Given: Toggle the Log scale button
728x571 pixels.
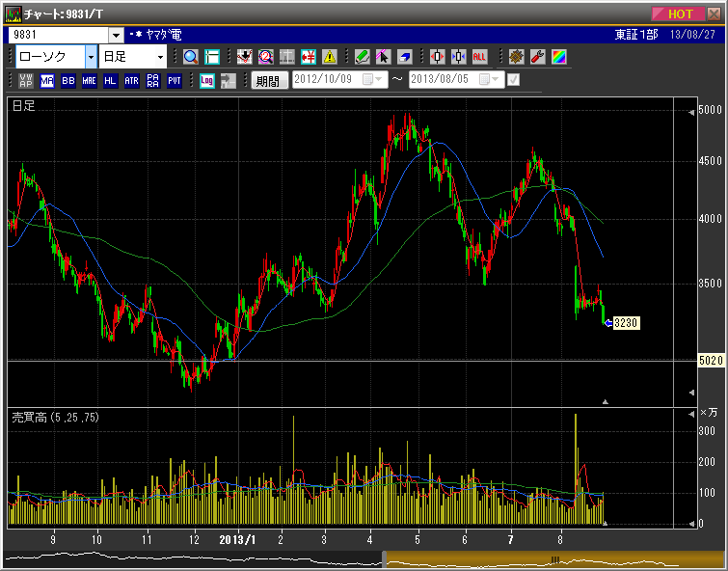Looking at the screenshot, I should pyautogui.click(x=206, y=81).
